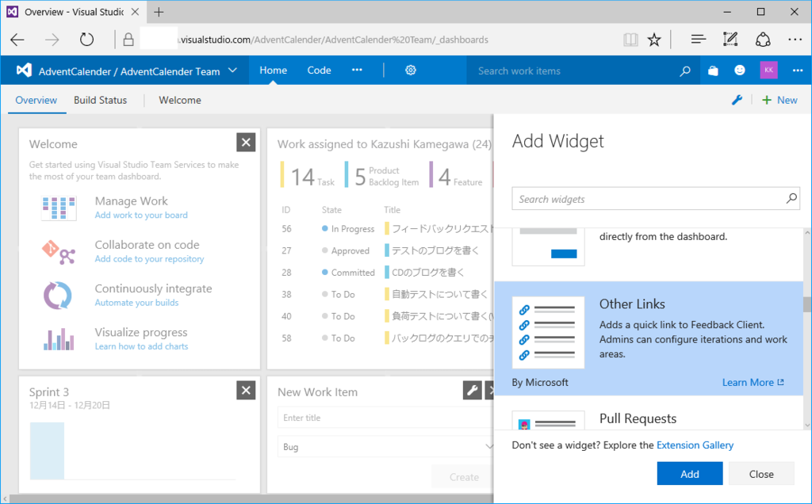The image size is (812, 504).
Task: Click Automate your builds link
Action: [x=136, y=303]
